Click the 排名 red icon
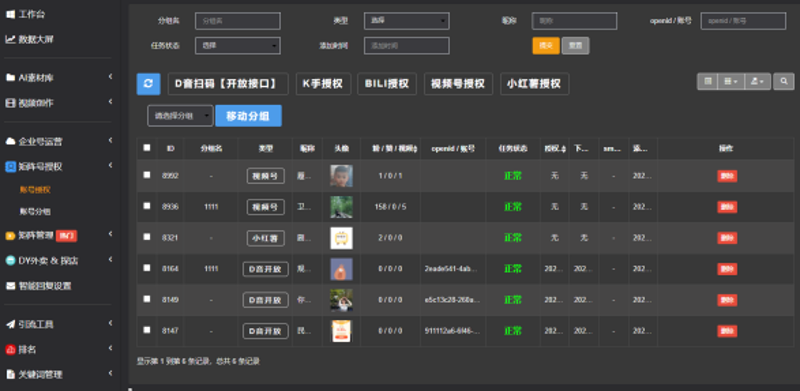This screenshot has height=391, width=800. (x=10, y=350)
